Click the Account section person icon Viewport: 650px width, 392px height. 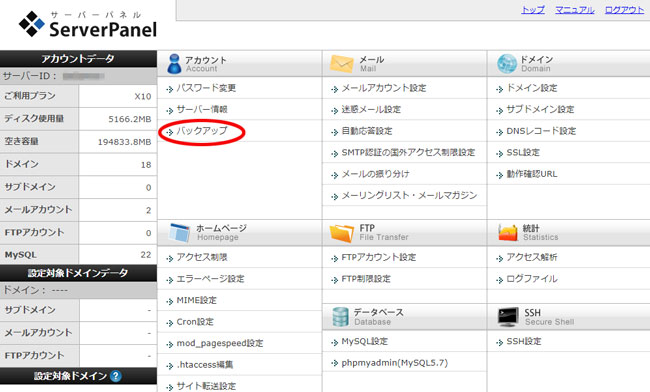click(x=174, y=64)
